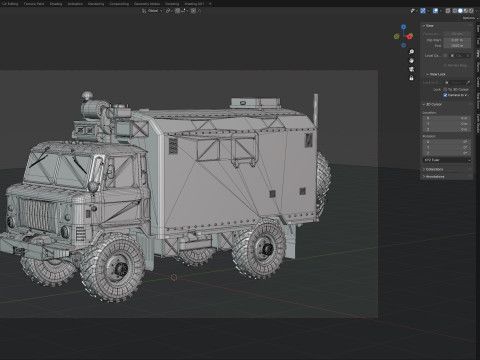The image size is (480, 360).
Task: Enable Lock To 3D Cursor checkbox
Action: (445, 89)
